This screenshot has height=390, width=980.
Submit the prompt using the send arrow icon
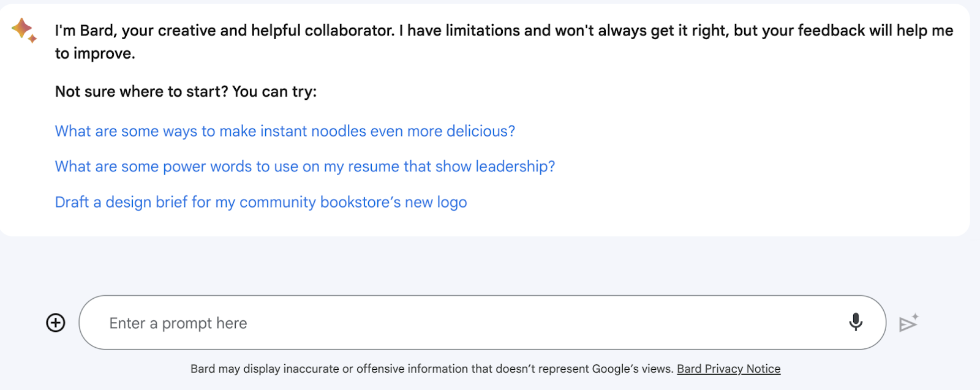point(908,324)
